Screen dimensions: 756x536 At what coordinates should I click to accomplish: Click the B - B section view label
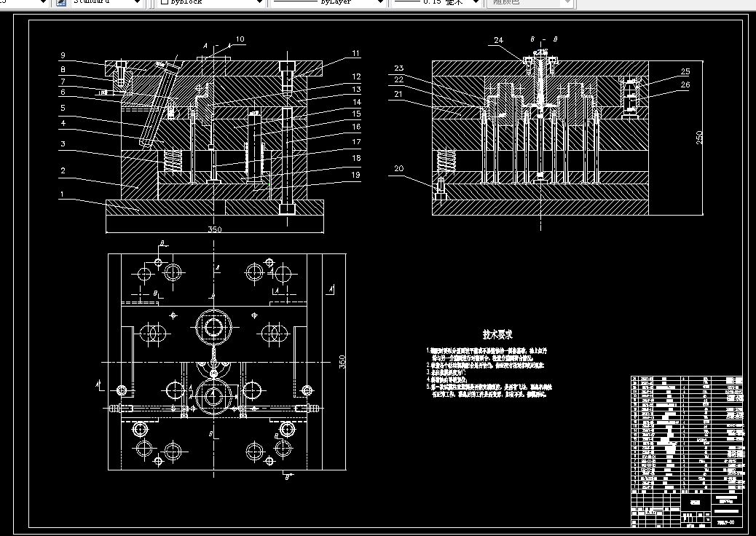tap(544, 39)
